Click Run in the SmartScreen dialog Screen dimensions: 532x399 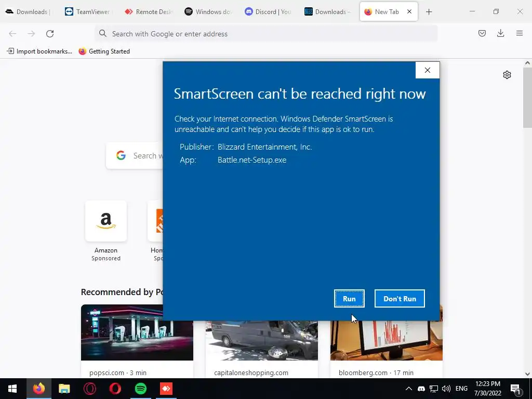[349, 299]
